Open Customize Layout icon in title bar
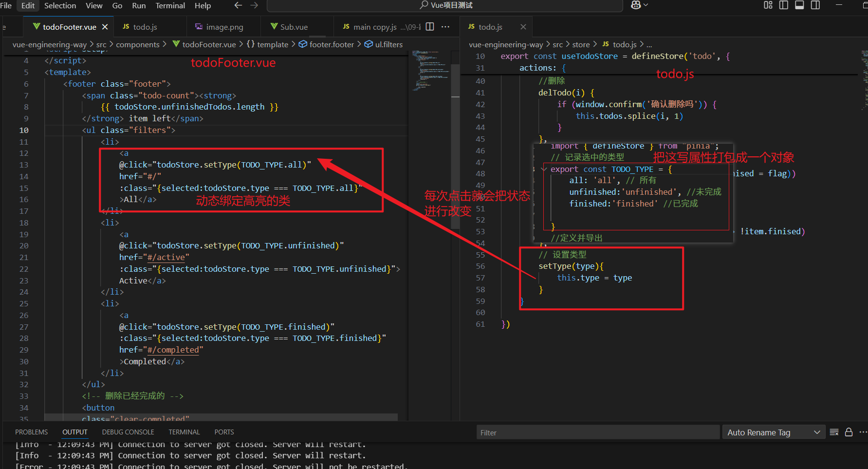 [x=768, y=5]
